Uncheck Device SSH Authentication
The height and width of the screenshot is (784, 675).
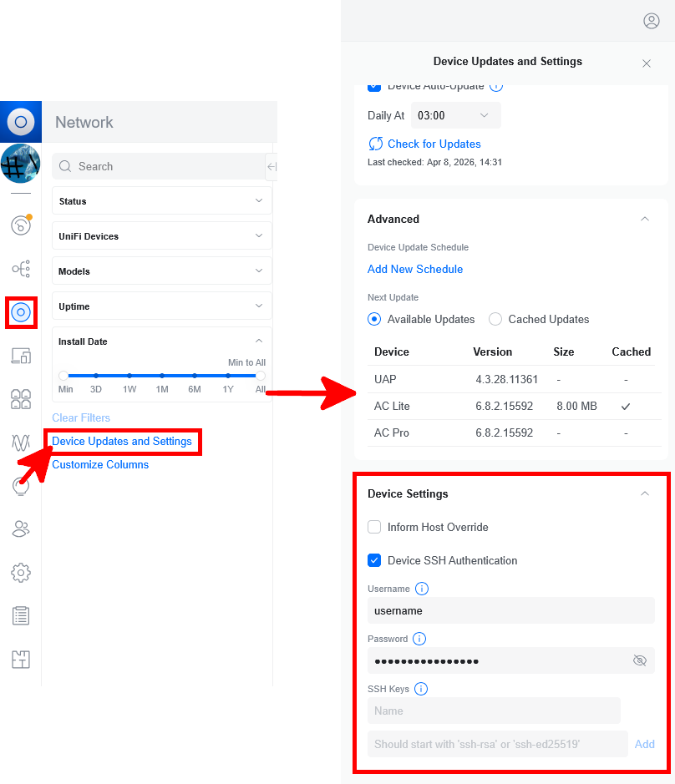pyautogui.click(x=374, y=560)
